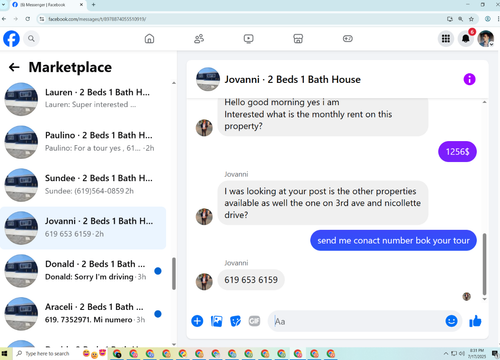Click the conversation list scrollbar

[174, 273]
